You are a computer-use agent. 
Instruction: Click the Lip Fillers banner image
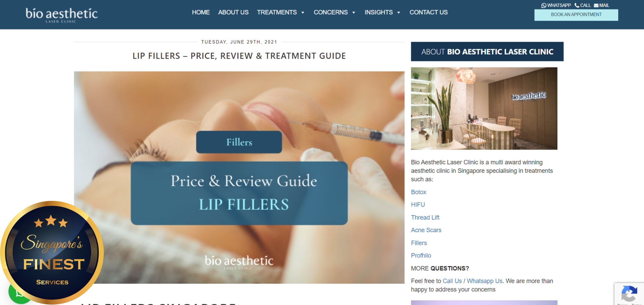pyautogui.click(x=239, y=177)
